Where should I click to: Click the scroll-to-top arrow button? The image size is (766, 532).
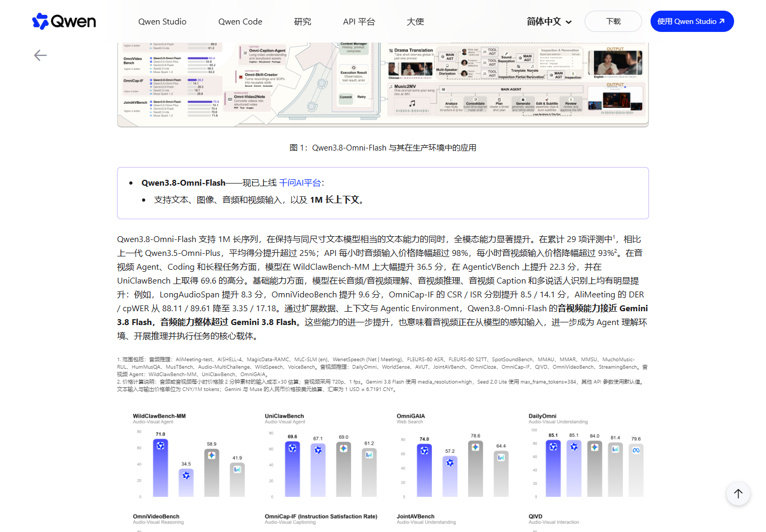coord(738,494)
